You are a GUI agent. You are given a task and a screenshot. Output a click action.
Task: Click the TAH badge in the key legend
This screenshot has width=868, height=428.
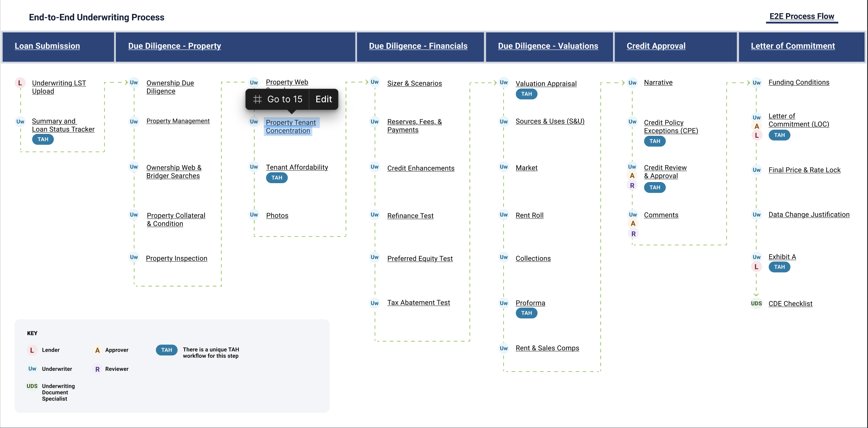(x=167, y=350)
